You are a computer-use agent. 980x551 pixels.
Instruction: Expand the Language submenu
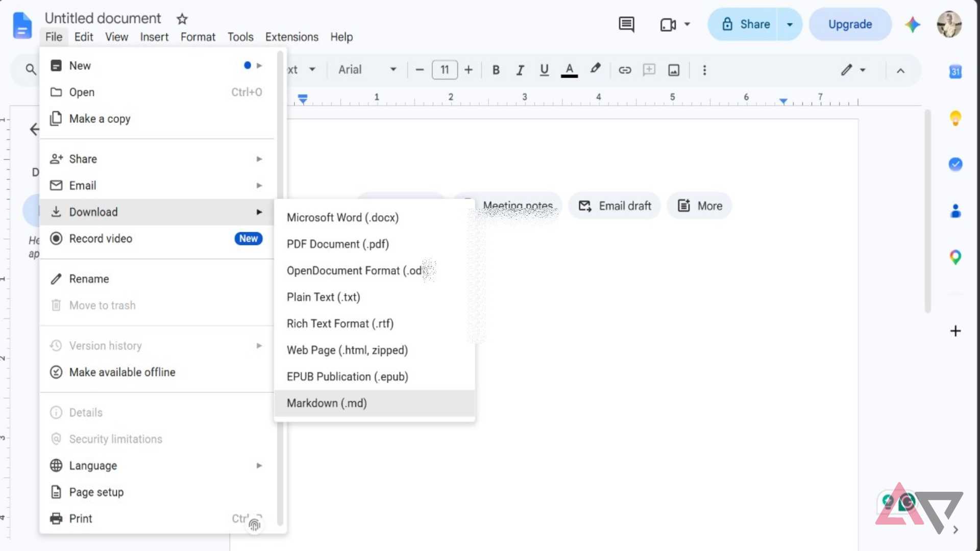pyautogui.click(x=156, y=466)
